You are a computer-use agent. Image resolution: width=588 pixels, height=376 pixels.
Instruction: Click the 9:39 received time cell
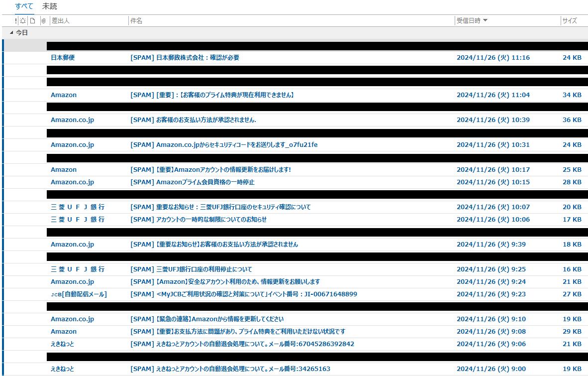pos(491,245)
